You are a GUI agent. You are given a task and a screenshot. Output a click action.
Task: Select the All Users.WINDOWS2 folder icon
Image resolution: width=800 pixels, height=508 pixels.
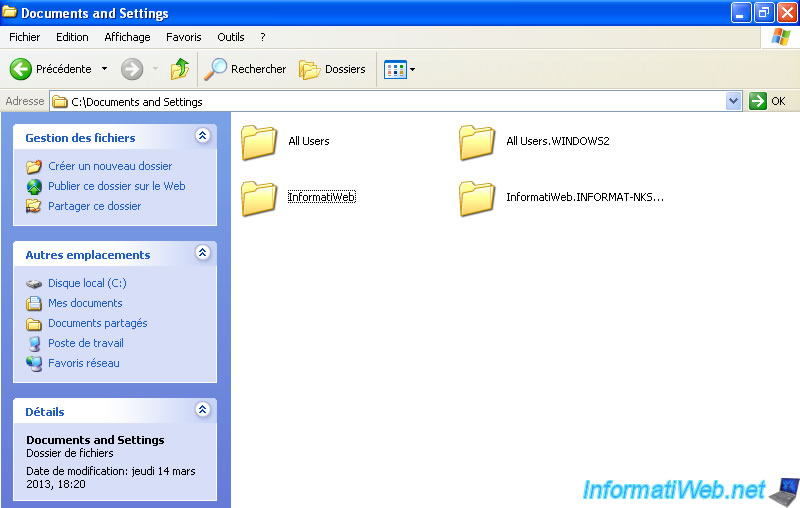(477, 142)
